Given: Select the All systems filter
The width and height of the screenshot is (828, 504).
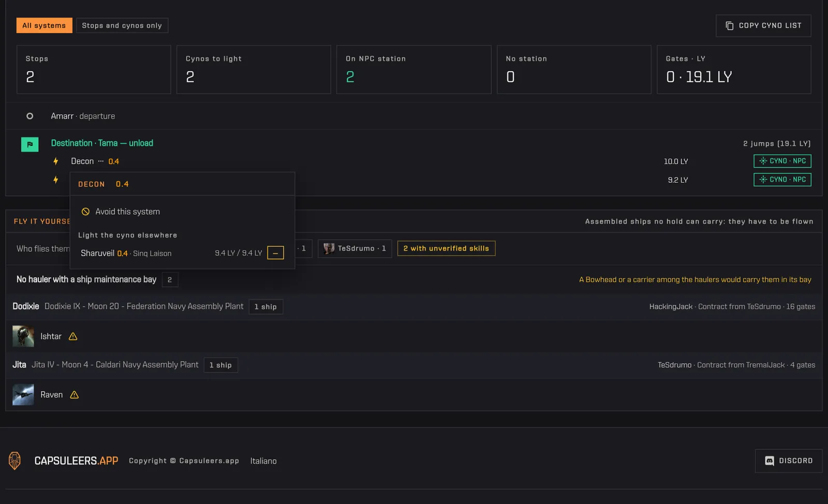Looking at the screenshot, I should [x=44, y=25].
